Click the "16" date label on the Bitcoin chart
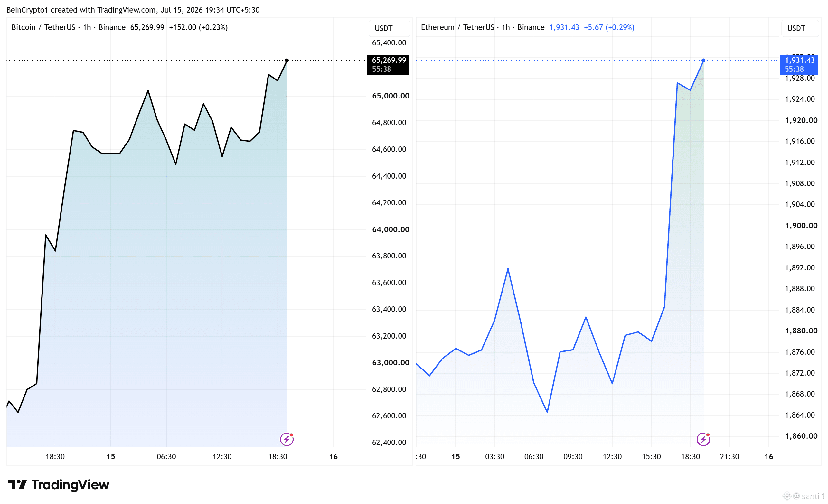This screenshot has width=828, height=504. pos(333,457)
